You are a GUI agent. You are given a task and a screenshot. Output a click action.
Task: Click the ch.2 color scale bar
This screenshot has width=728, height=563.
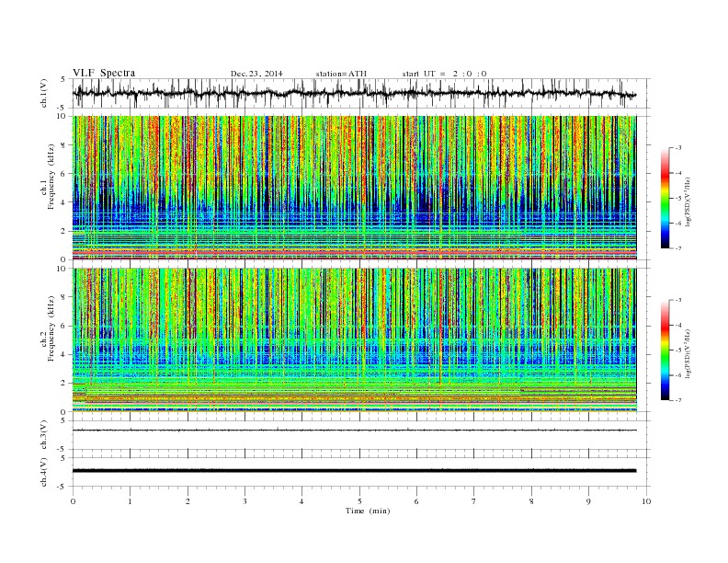[665, 350]
